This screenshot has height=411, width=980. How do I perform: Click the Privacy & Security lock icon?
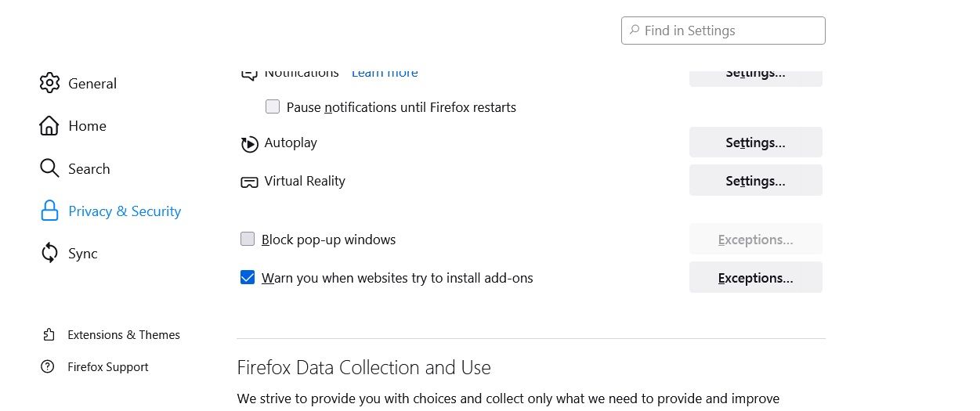pyautogui.click(x=49, y=211)
